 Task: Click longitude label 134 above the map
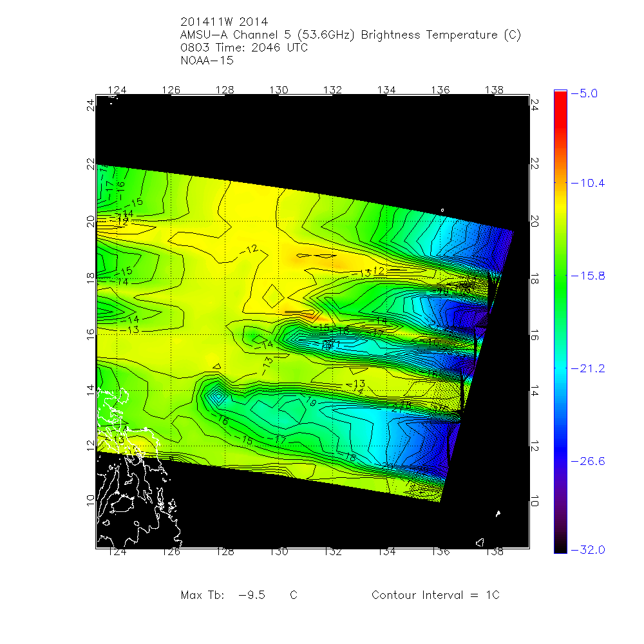coord(386,90)
